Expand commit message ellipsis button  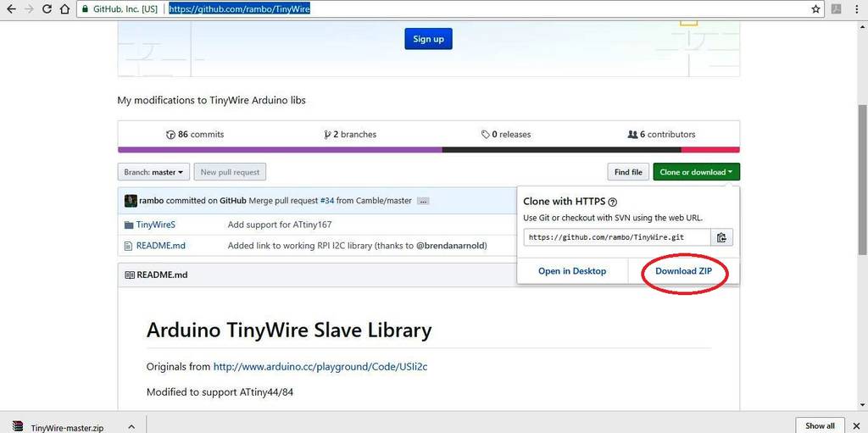(423, 201)
